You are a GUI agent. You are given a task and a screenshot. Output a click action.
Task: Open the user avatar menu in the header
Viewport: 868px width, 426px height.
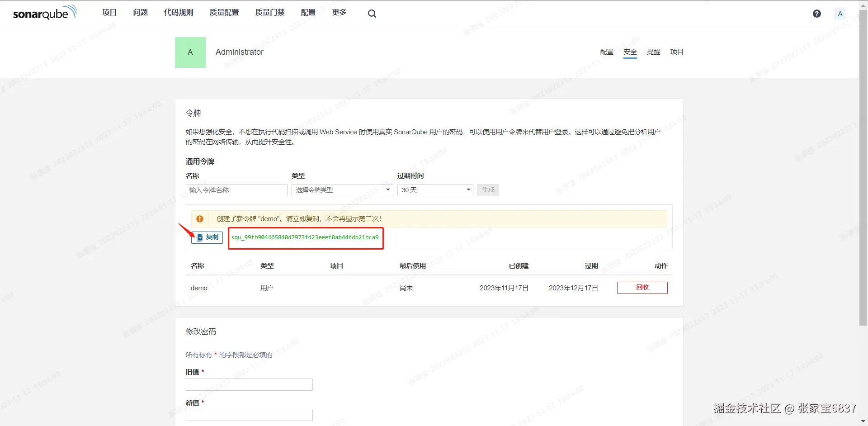(840, 14)
